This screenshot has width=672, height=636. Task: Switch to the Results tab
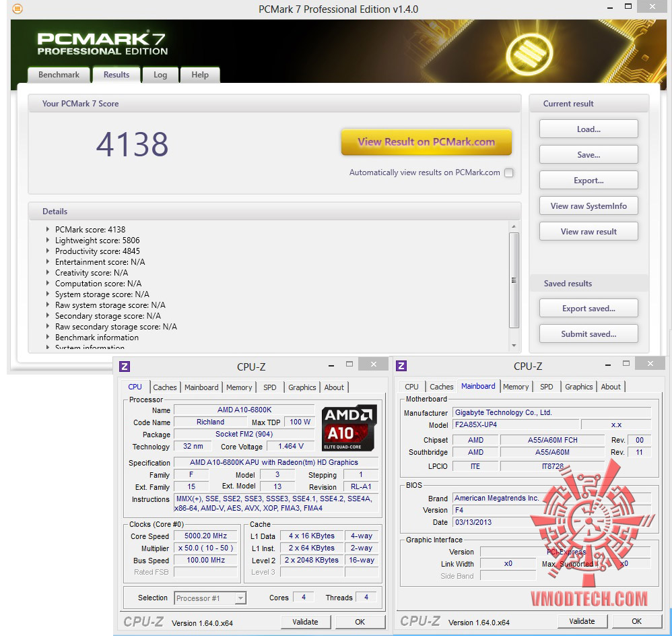(x=116, y=74)
